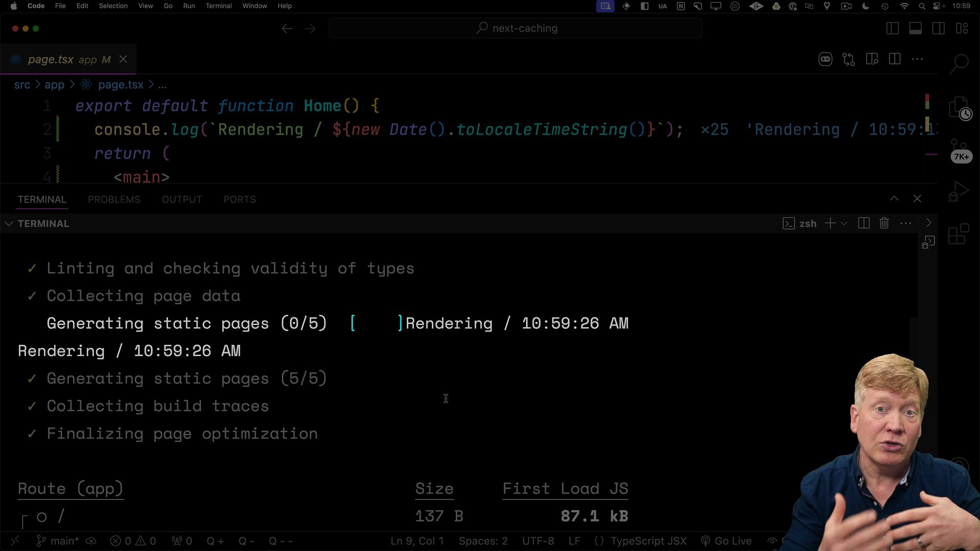Screen dimensions: 980x551
Task: Switch to the OUTPUT tab
Action: 182,199
